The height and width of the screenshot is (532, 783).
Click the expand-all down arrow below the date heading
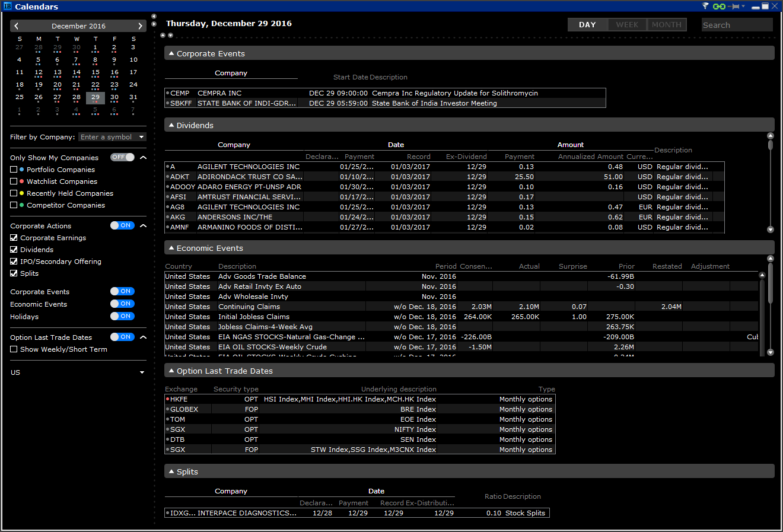[x=170, y=36]
